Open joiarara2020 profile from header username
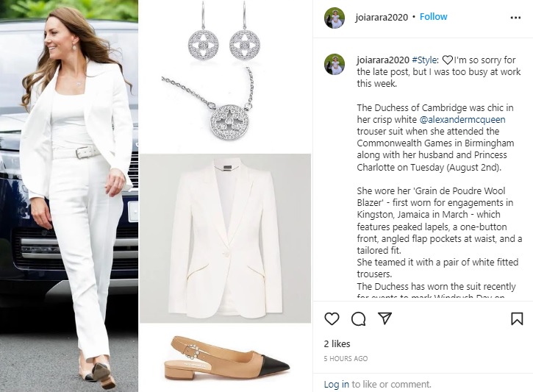533x392 pixels. tap(382, 17)
